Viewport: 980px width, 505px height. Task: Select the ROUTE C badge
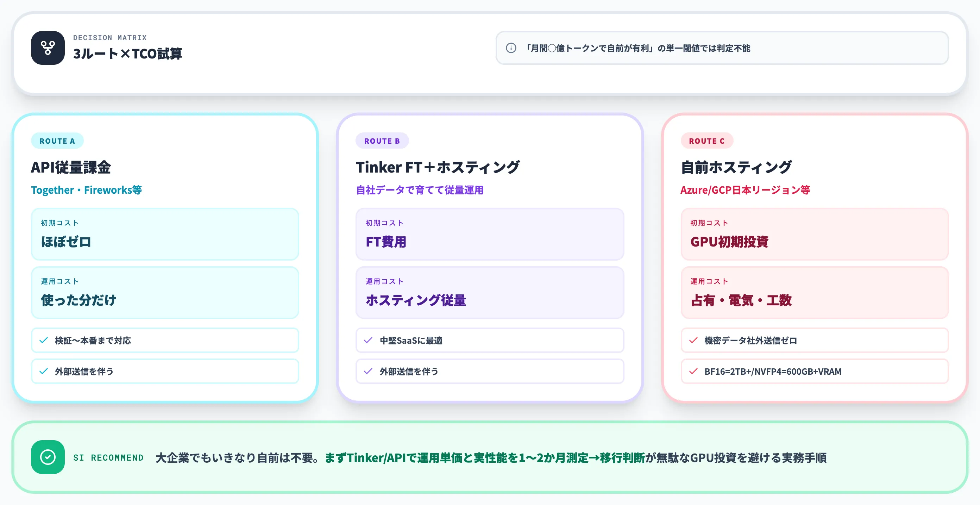pos(707,141)
